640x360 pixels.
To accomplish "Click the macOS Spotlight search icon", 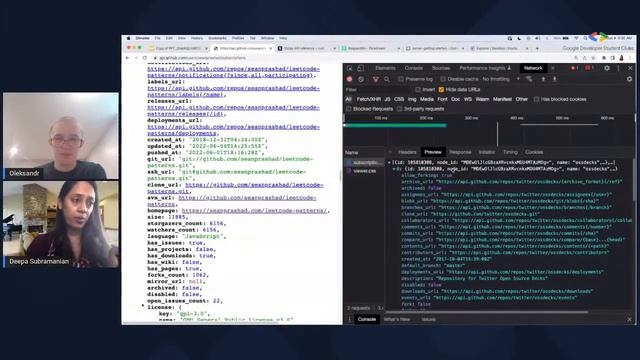I will coord(585,38).
